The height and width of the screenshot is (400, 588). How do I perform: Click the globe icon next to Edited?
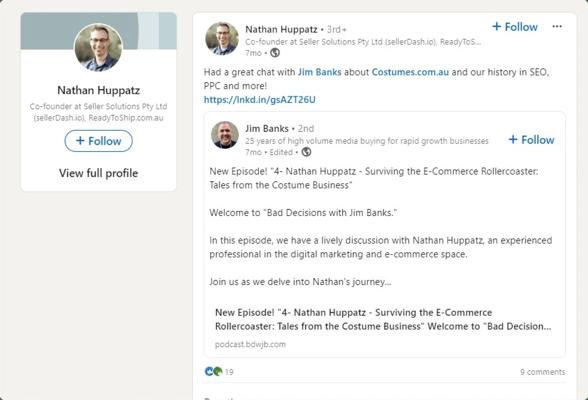306,152
